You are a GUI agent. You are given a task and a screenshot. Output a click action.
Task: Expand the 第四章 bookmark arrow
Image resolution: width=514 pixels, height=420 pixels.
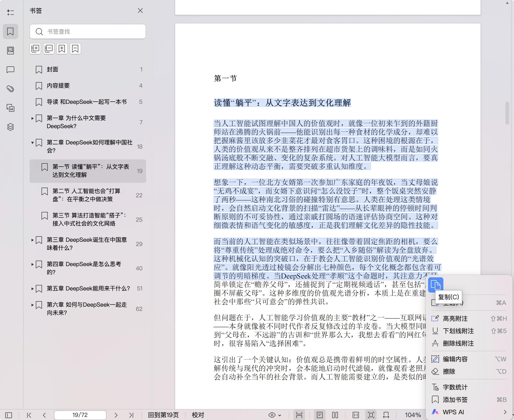click(32, 264)
